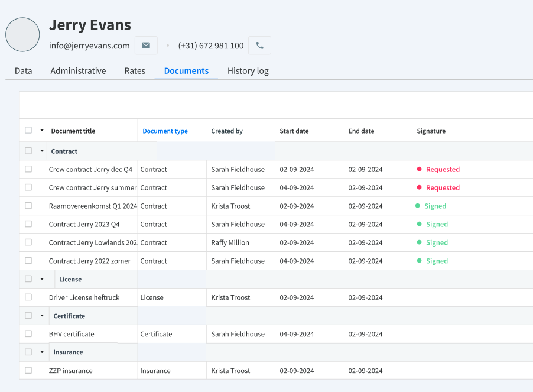The width and height of the screenshot is (533, 392).
Task: Collapse the License group arrow
Action: coord(42,279)
